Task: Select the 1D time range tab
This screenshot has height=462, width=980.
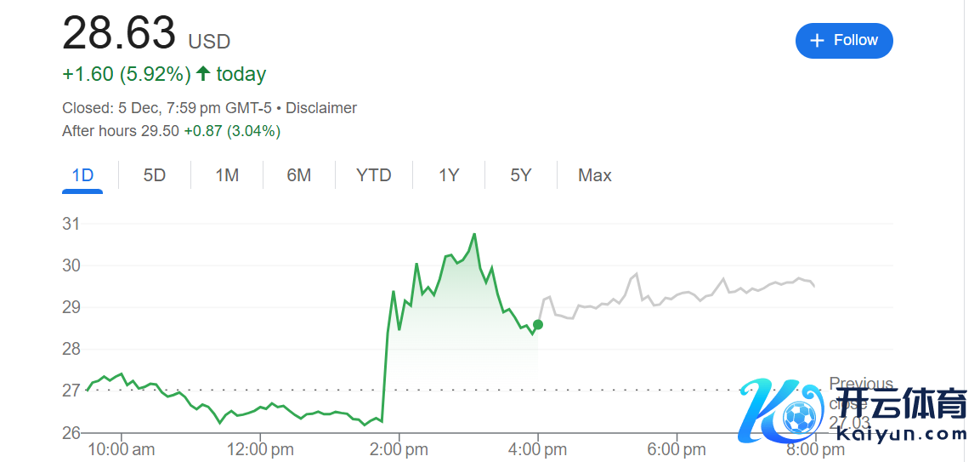Action: tap(82, 175)
